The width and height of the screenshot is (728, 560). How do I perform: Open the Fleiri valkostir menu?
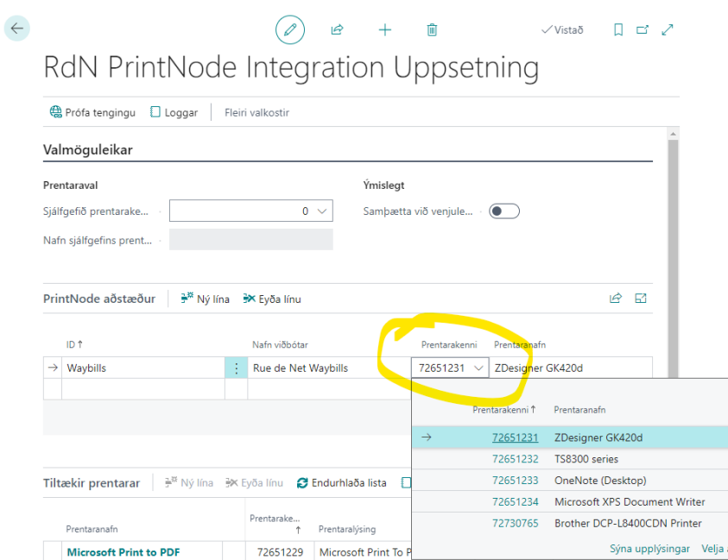256,112
